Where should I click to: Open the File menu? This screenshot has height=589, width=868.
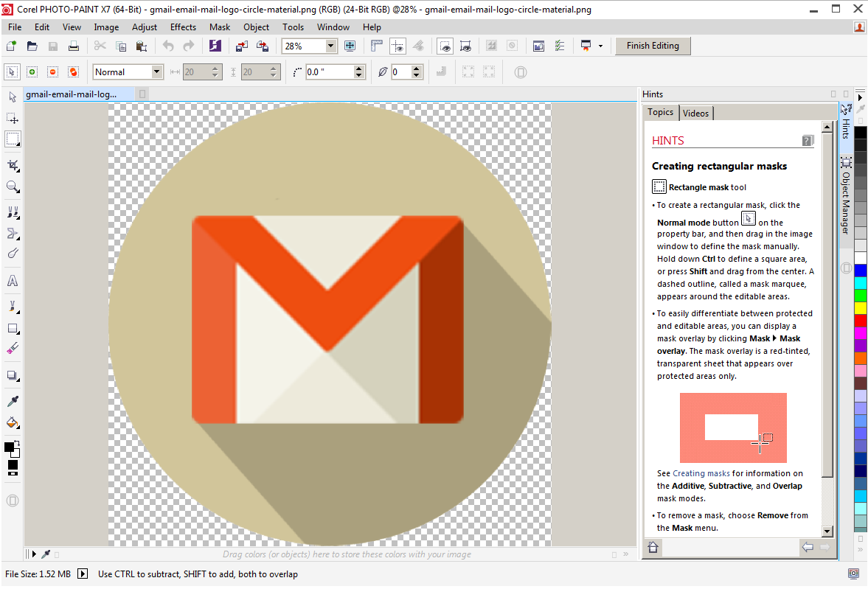[15, 27]
